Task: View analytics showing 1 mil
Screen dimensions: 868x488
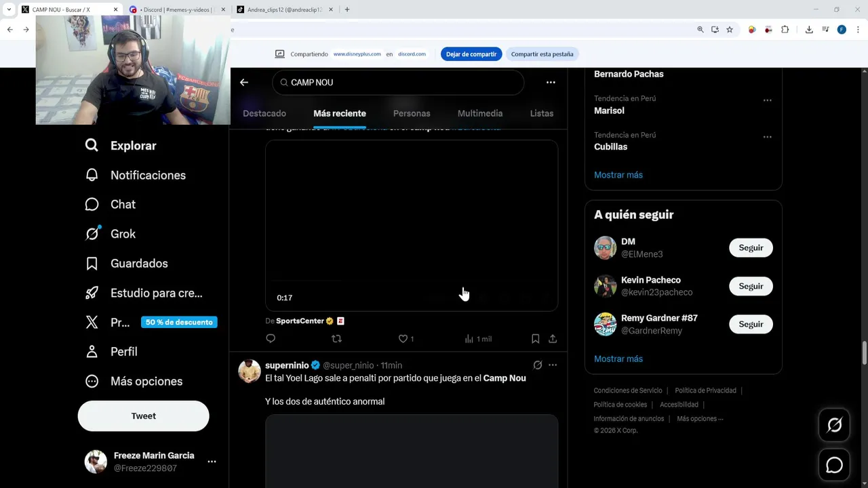Action: (x=478, y=339)
